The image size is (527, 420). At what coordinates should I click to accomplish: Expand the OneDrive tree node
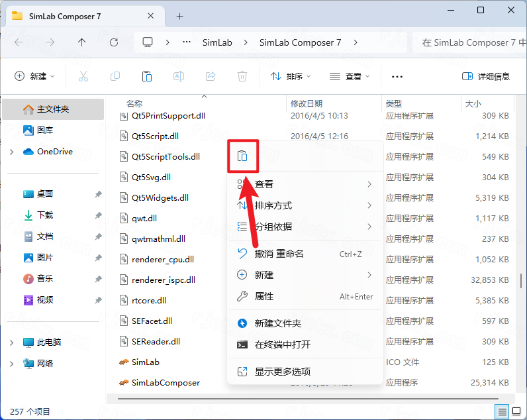tap(12, 152)
